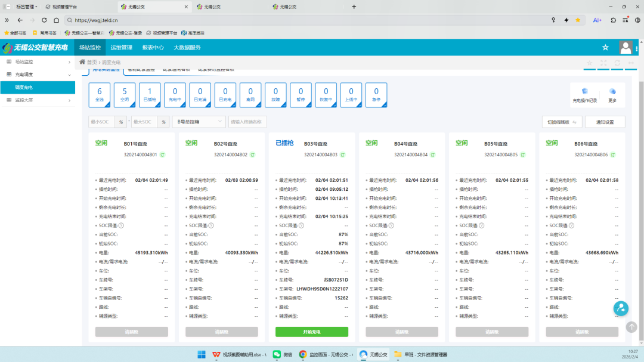Click the white star favorite icon in header

[x=605, y=48]
